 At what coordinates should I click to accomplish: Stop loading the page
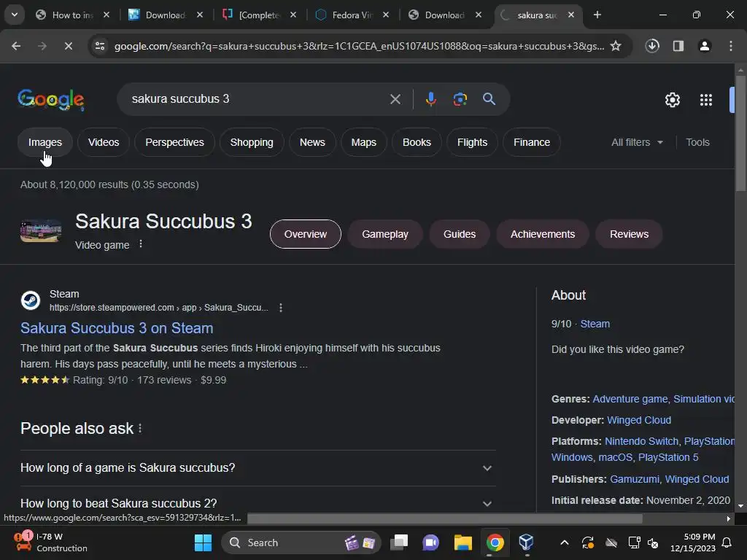click(x=68, y=46)
